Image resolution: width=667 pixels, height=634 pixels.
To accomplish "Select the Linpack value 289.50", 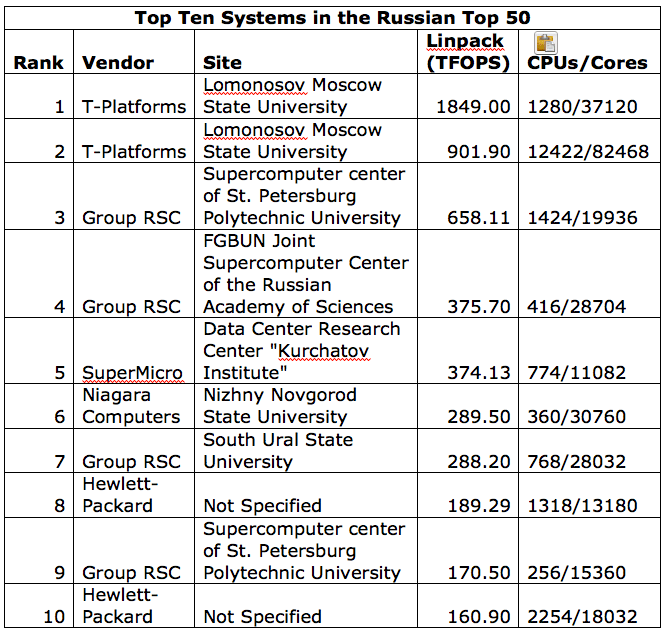I will pyautogui.click(x=479, y=417).
